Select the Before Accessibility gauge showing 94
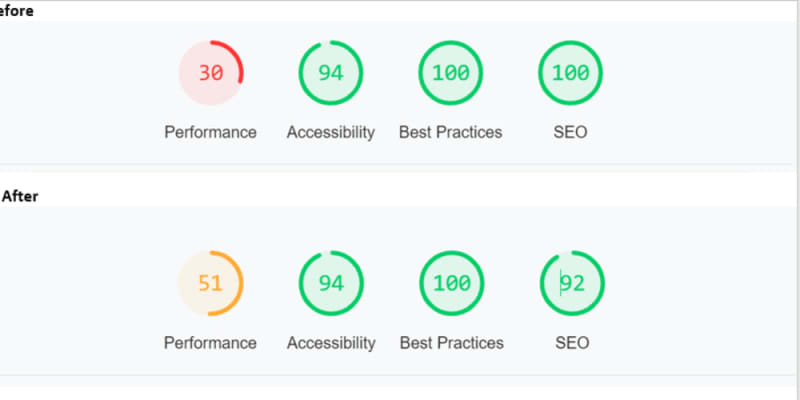The width and height of the screenshot is (800, 400). (331, 73)
